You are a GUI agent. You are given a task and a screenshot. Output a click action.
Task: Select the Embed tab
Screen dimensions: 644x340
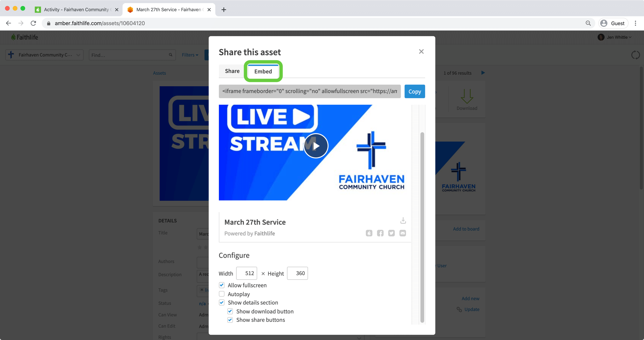point(263,71)
